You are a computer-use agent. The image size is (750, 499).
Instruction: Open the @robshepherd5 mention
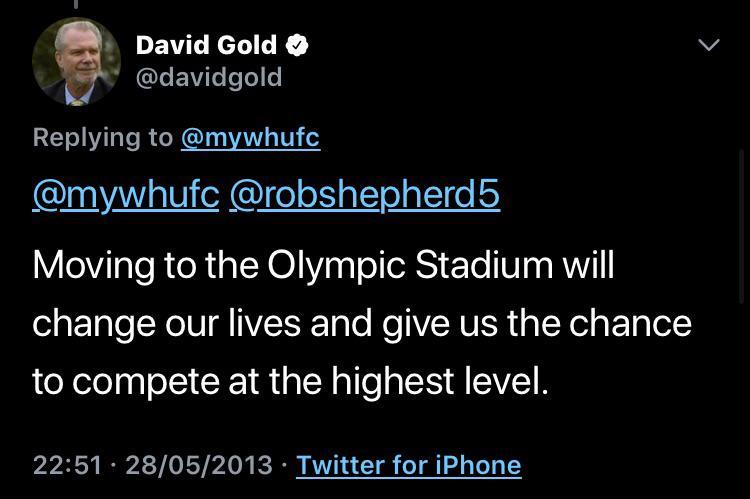point(364,194)
